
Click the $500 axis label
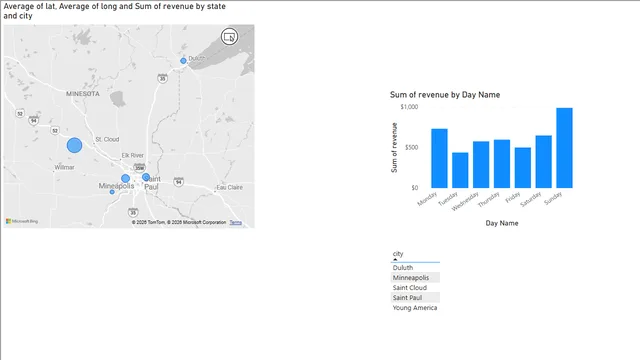[x=411, y=147]
